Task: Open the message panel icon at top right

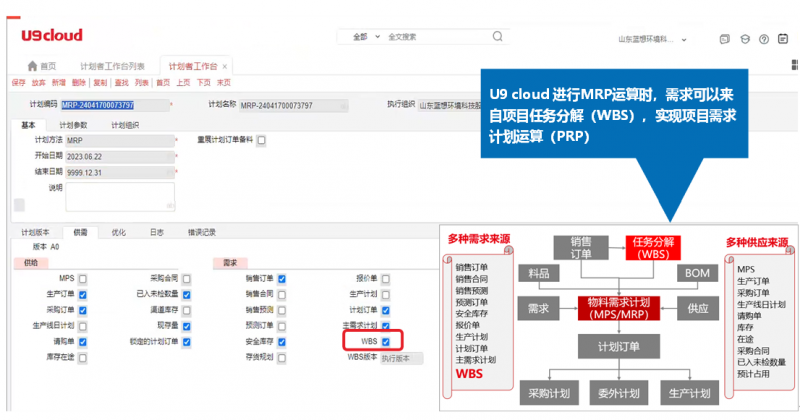Action: point(724,39)
